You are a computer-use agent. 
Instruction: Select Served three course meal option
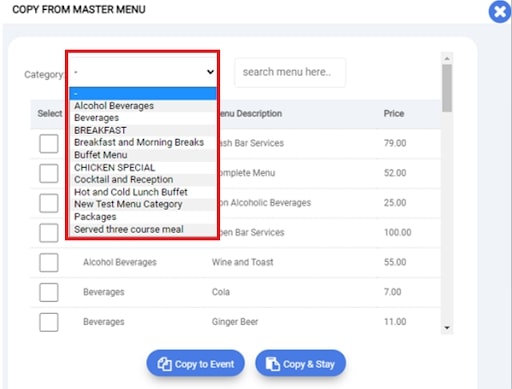(143, 229)
